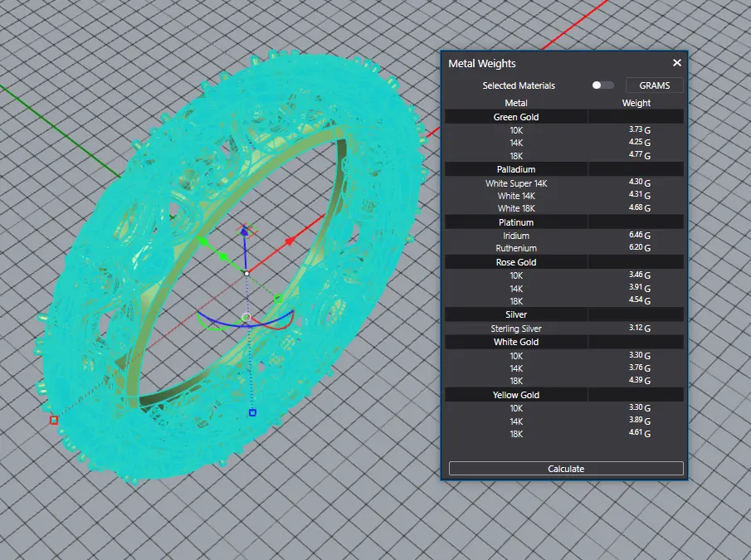Screen dimensions: 751x560
Task: Select the green square scale handle
Action: tap(278, 299)
